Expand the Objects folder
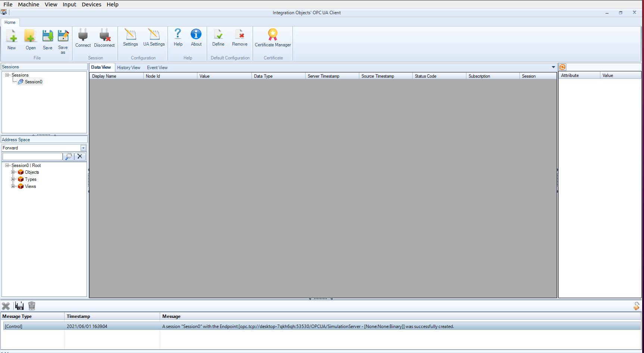The width and height of the screenshot is (644, 353). pos(13,172)
